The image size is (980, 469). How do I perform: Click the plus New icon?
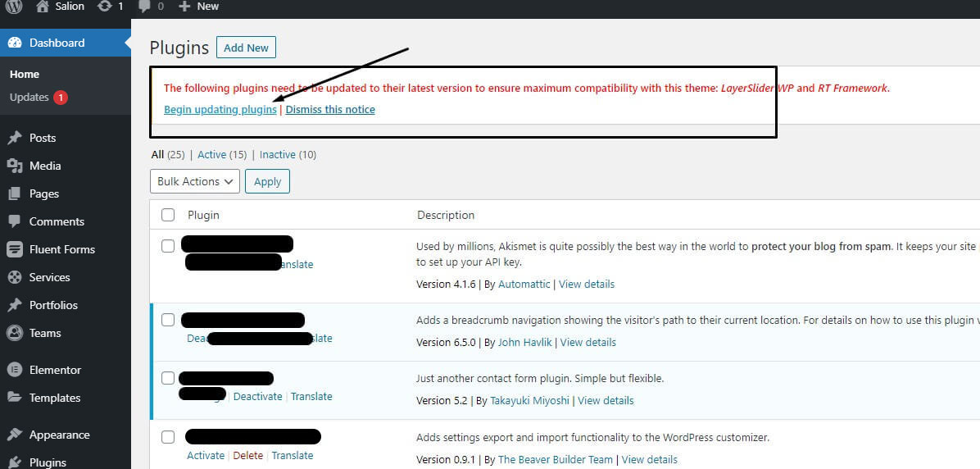tap(184, 7)
